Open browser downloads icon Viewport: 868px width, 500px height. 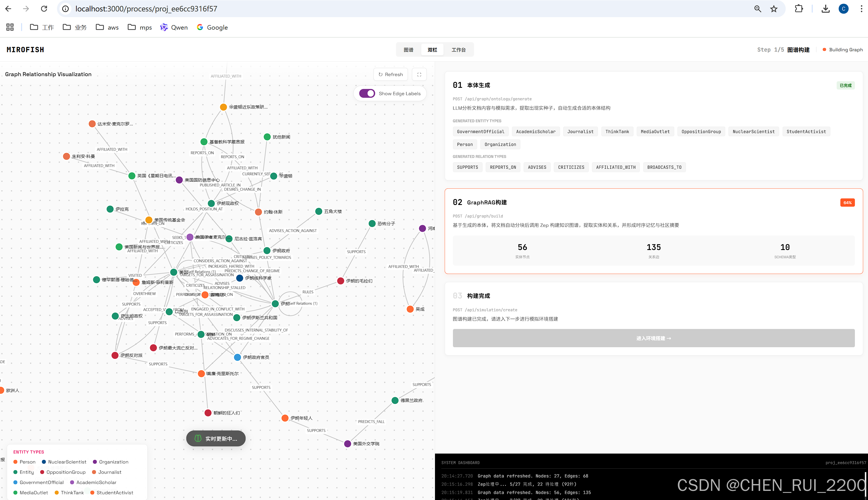[x=826, y=9]
